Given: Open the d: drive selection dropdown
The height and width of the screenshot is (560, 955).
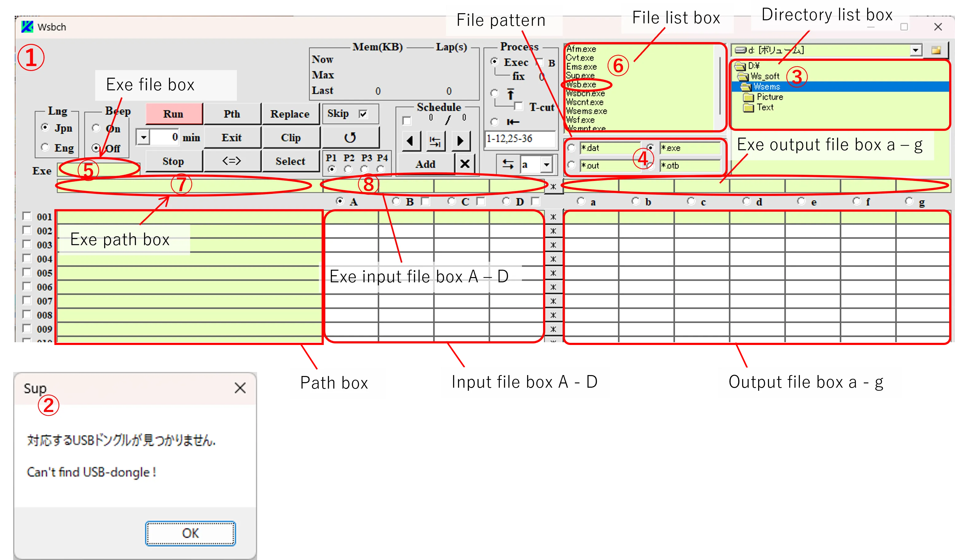Looking at the screenshot, I should coord(916,50).
